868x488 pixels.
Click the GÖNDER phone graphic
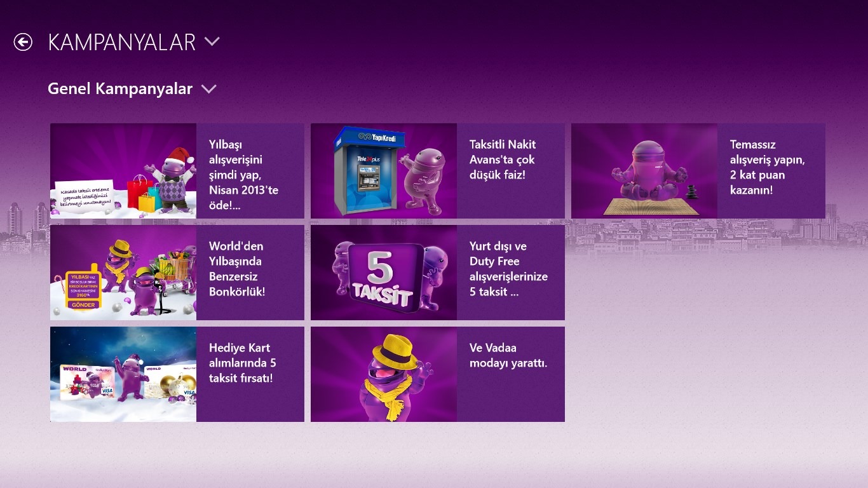tap(83, 287)
